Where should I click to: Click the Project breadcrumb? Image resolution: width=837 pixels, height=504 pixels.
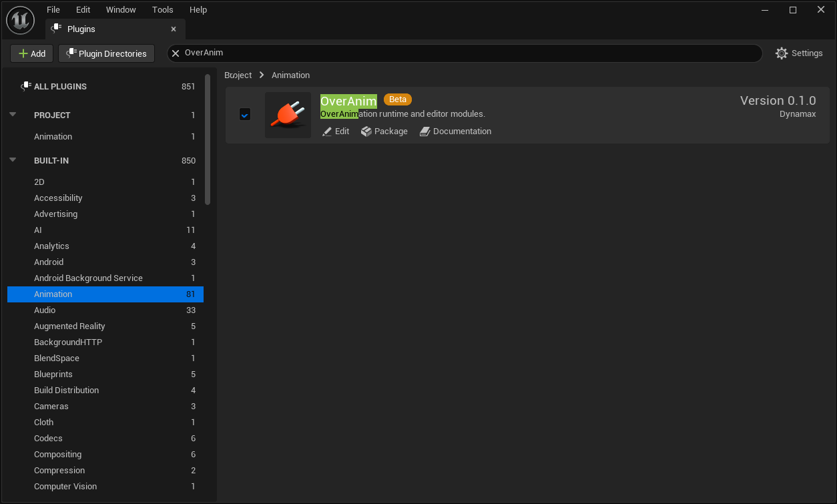point(238,75)
